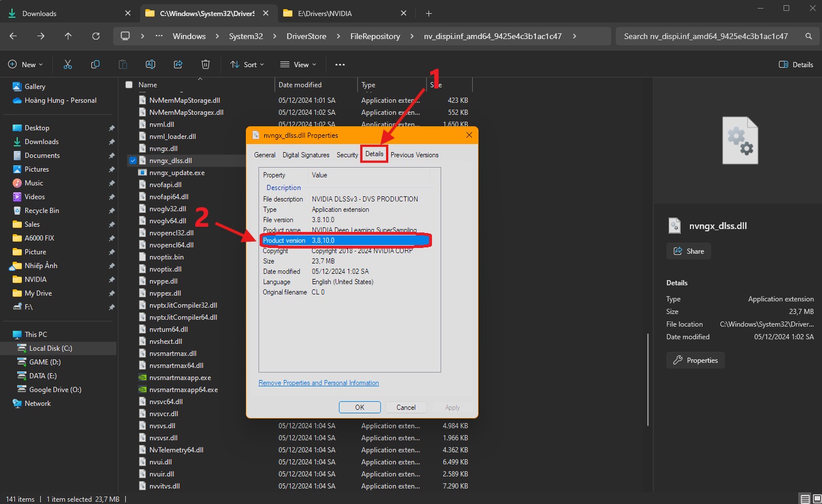Screen dimensions: 822x504
Task: Go back with the left arrow
Action: tap(13, 36)
